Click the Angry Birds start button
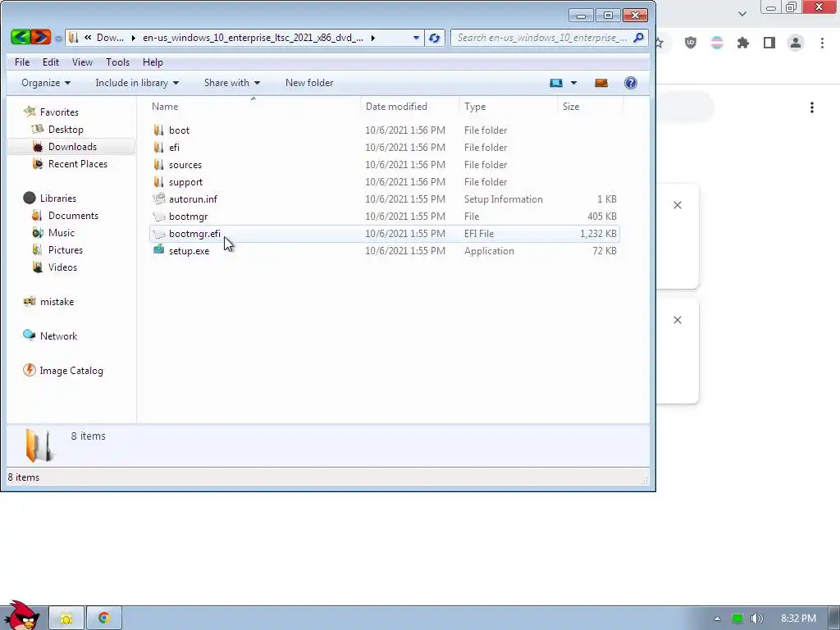Viewport: 840px width, 630px height. (21, 615)
